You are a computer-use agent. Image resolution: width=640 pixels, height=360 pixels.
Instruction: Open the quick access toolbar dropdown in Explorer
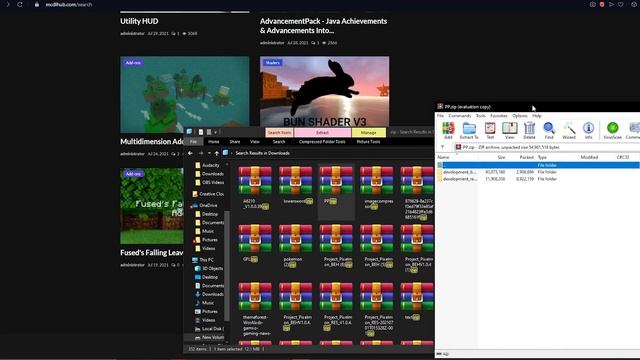(216, 132)
